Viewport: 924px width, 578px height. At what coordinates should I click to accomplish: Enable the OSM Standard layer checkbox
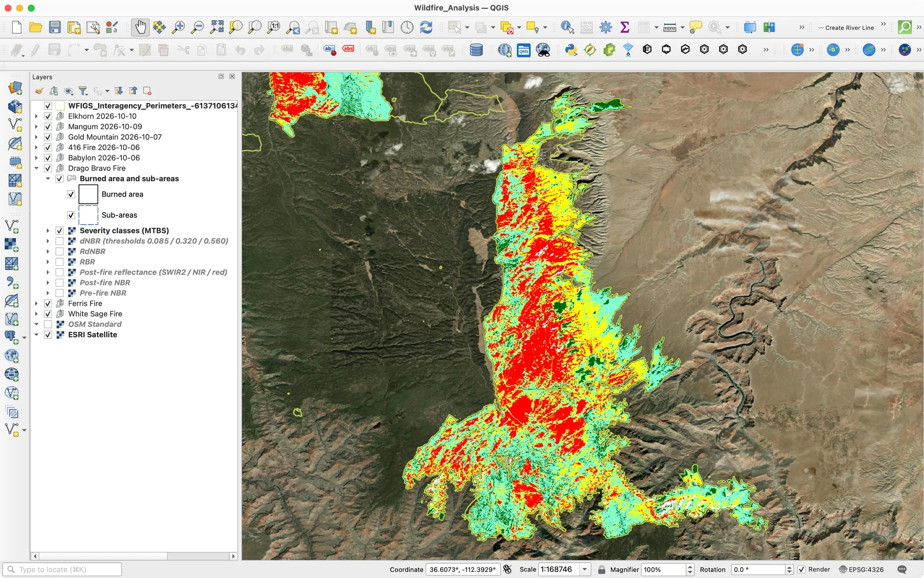(x=48, y=324)
